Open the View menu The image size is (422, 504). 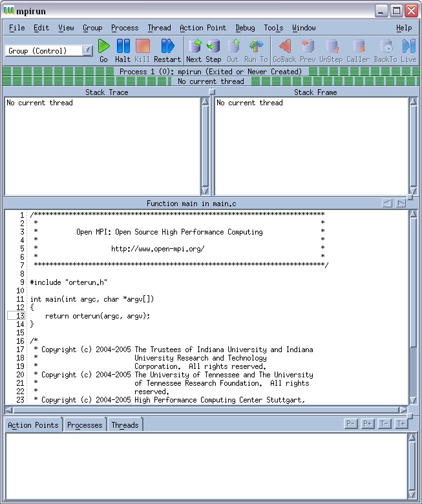pyautogui.click(x=66, y=28)
